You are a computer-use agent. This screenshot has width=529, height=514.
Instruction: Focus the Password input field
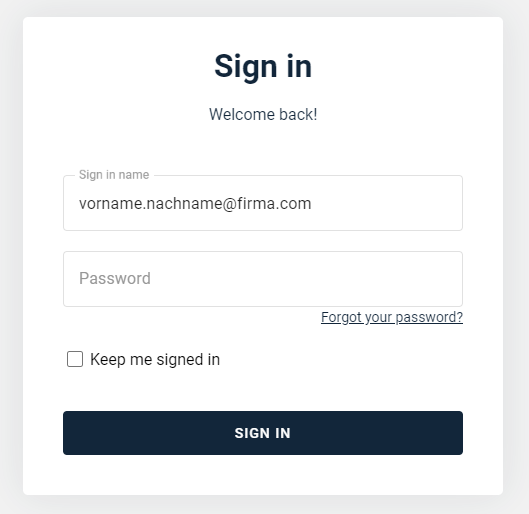tap(263, 279)
